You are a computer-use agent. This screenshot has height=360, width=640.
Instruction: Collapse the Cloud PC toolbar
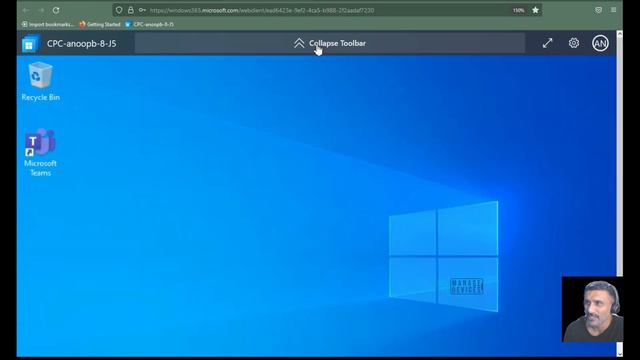[x=329, y=43]
